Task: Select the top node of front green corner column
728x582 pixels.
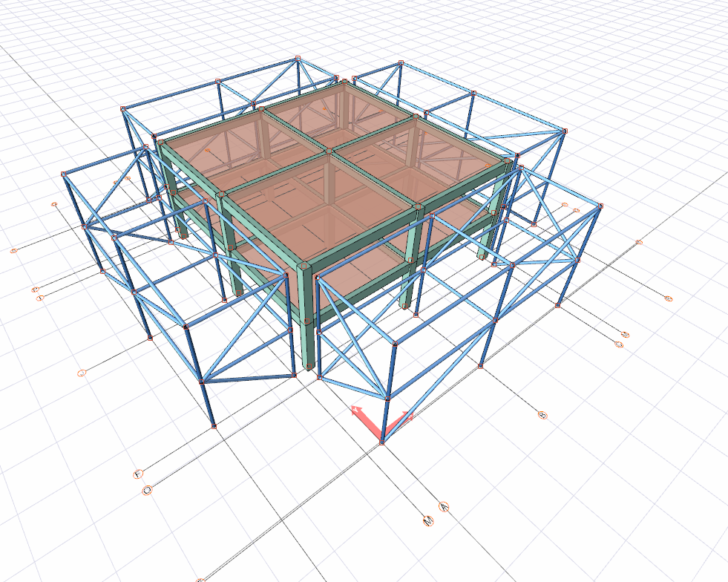Action: coord(304,267)
